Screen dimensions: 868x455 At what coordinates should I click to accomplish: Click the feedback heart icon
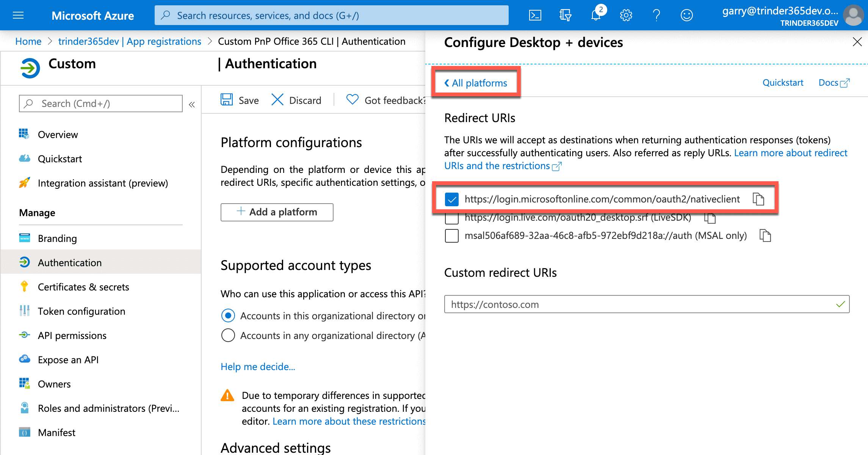tap(352, 100)
